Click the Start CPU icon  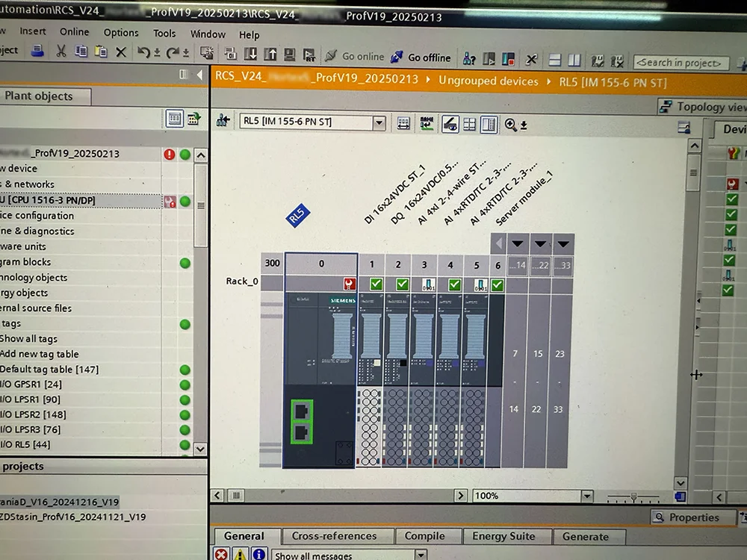pyautogui.click(x=489, y=59)
